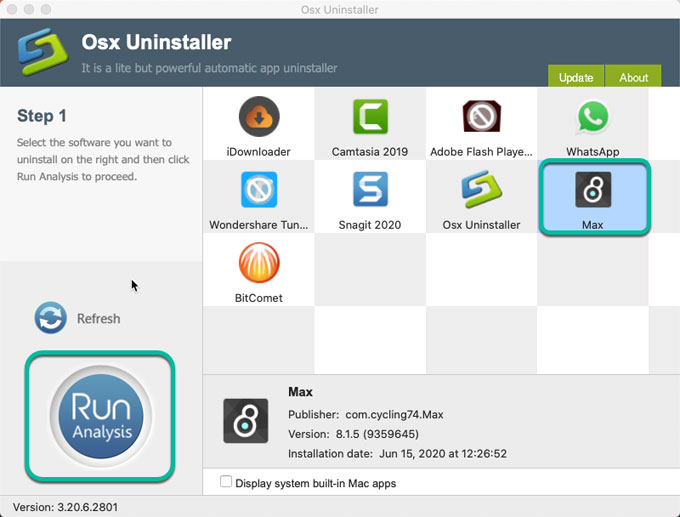Select the WhatsApp app icon
This screenshot has width=680, height=517.
(593, 116)
